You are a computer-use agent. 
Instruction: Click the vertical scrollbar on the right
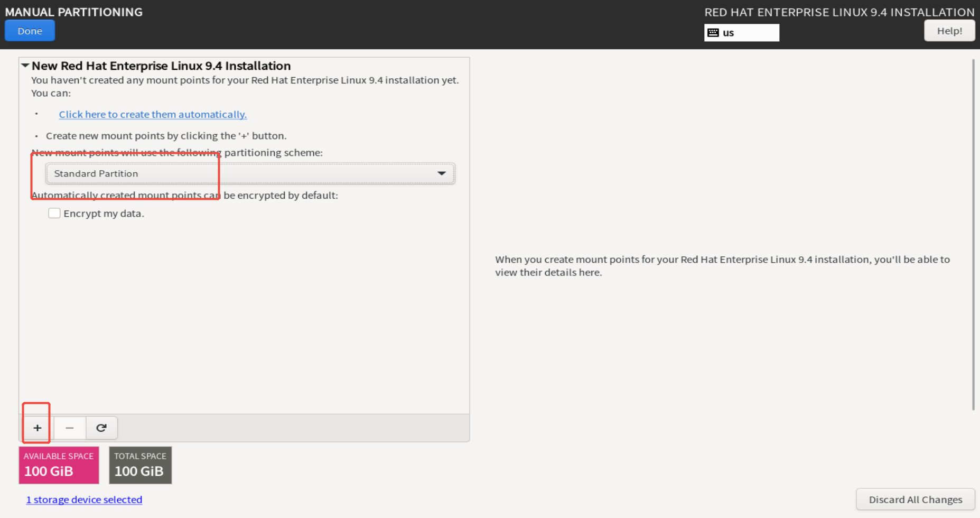(x=973, y=235)
